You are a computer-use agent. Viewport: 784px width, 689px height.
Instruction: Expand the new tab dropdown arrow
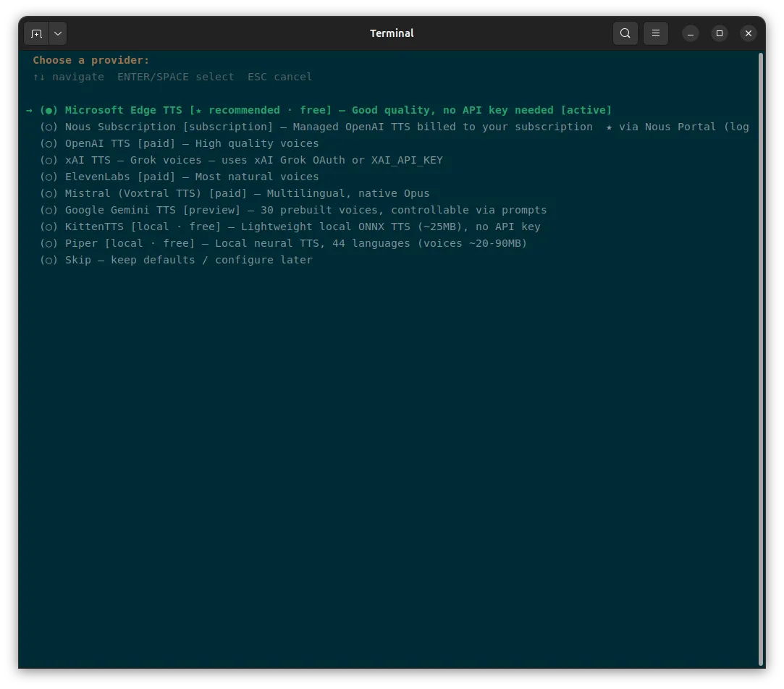tap(58, 33)
